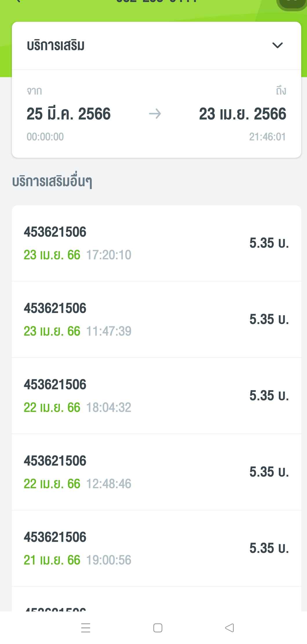The width and height of the screenshot is (307, 644).
Task: Click the arrow between the two dates
Action: 155,114
